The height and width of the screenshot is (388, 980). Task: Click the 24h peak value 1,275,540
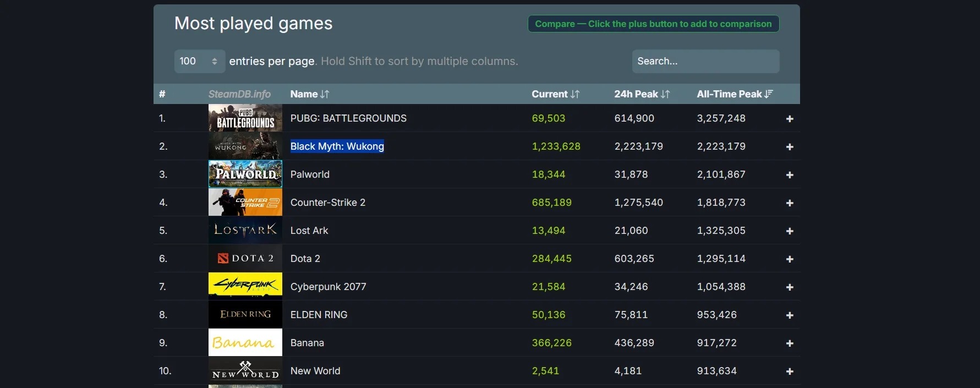[x=639, y=203]
